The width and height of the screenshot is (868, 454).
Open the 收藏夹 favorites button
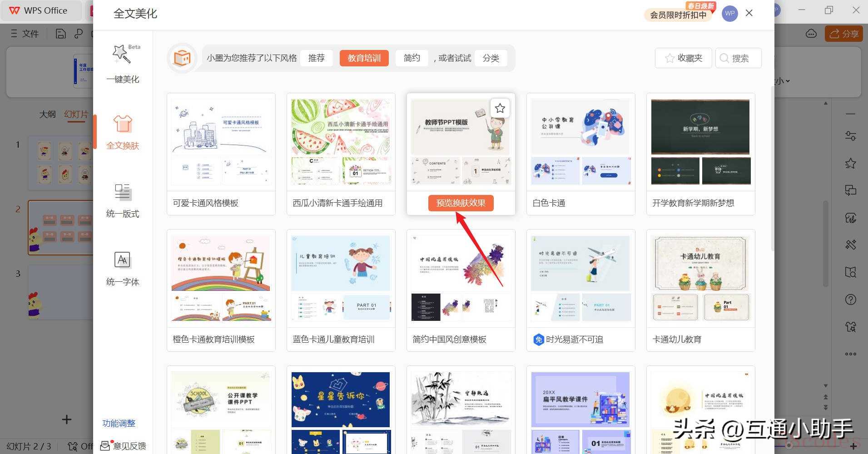684,58
